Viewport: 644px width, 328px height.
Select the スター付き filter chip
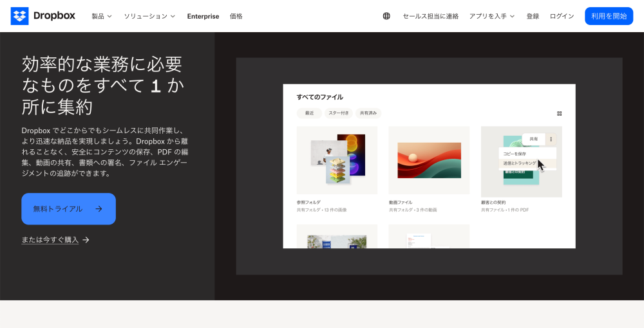coord(339,113)
